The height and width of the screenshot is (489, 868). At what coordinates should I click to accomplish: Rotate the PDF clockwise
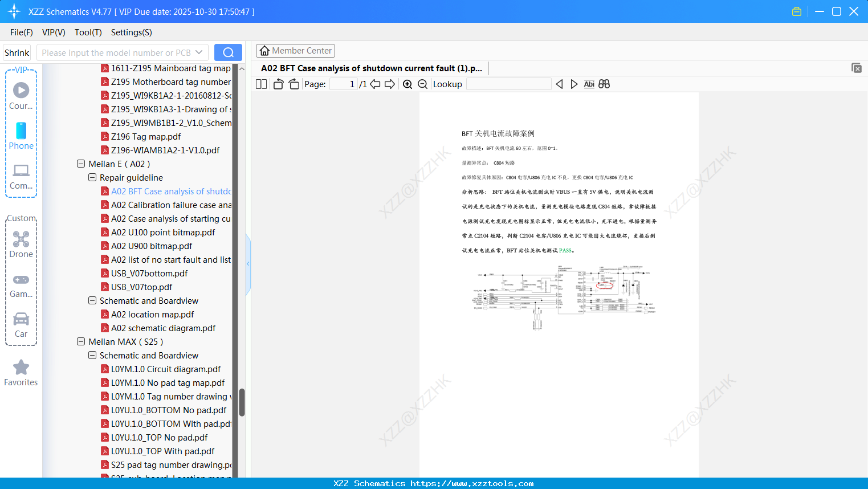(294, 84)
